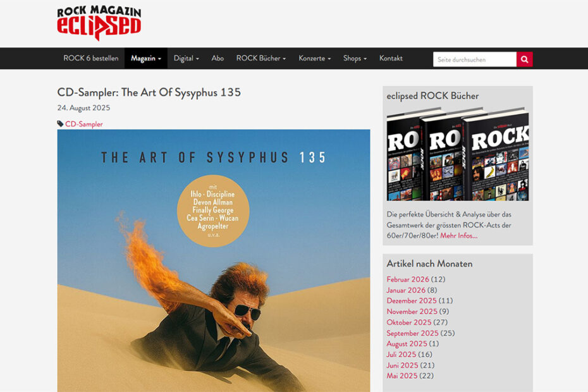The height and width of the screenshot is (392, 588).
Task: Click The Art Of Sysyphus 135 cover image
Action: tap(214, 260)
